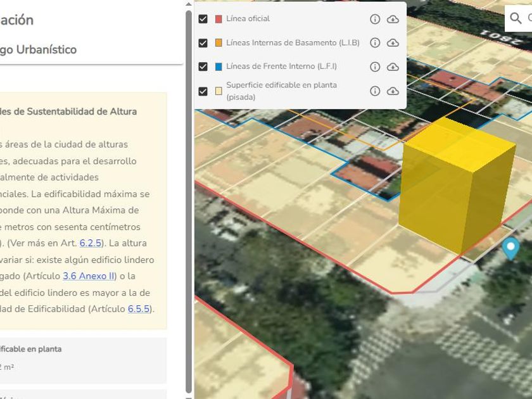Select the yellow 3D building volume
Viewport: 532px width, 399px height.
pos(456,184)
